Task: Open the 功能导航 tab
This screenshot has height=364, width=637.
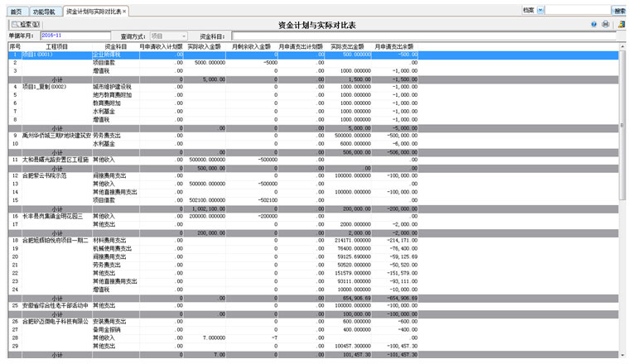Action: pos(44,12)
